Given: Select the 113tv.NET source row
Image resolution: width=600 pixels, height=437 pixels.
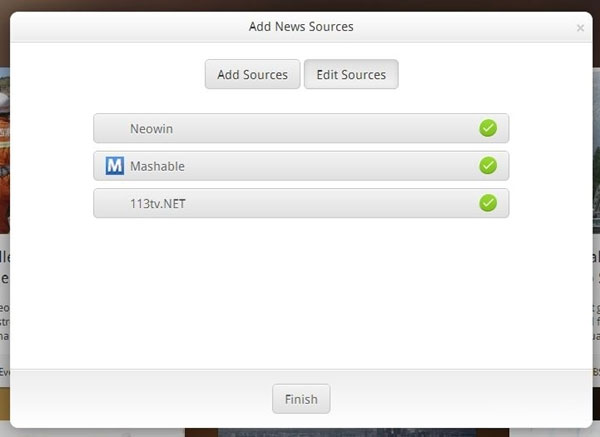Looking at the screenshot, I should click(301, 203).
